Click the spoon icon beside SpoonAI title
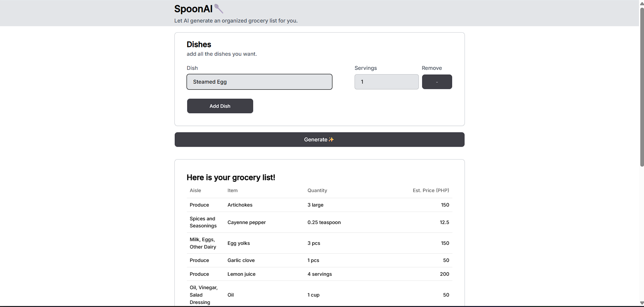This screenshot has height=307, width=644. (x=219, y=9)
